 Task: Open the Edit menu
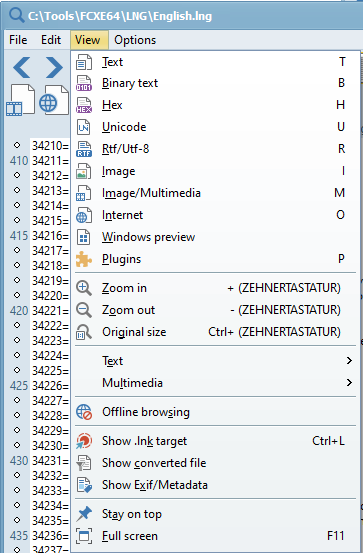click(x=51, y=40)
